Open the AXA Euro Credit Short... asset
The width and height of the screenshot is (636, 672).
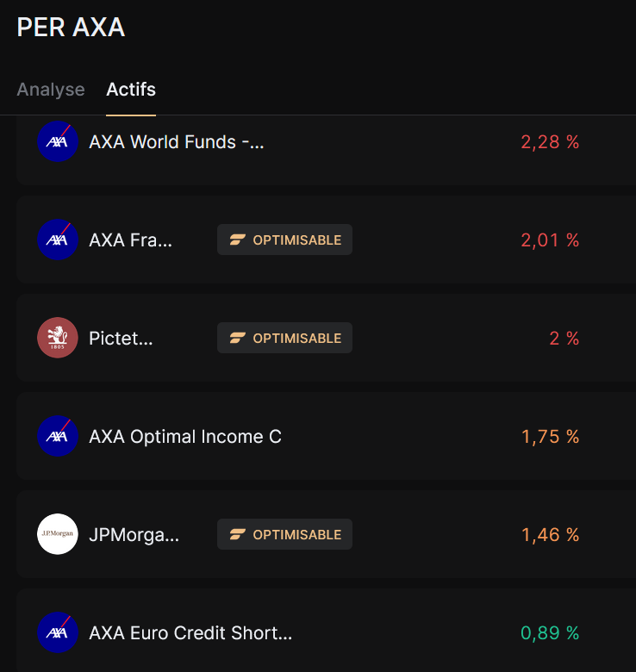tap(190, 633)
